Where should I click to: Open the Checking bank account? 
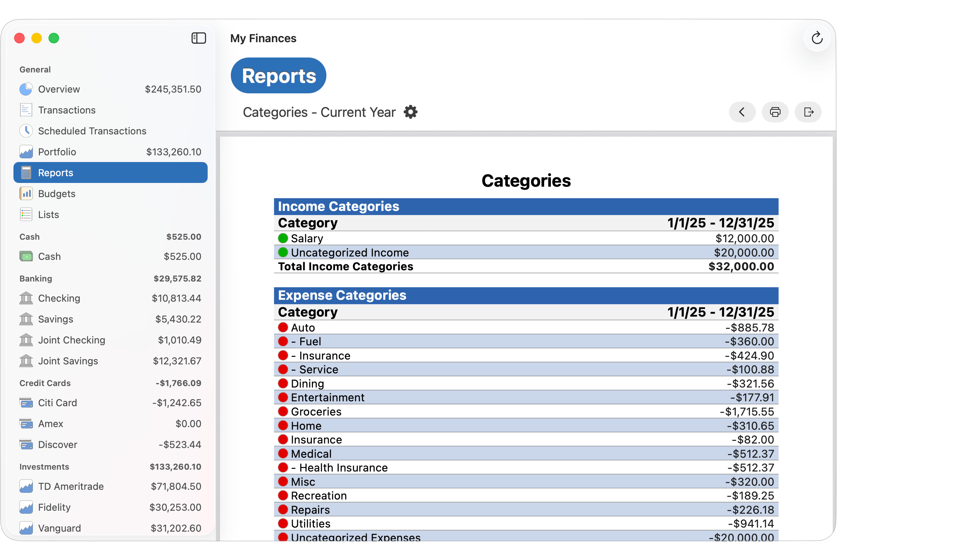[59, 298]
